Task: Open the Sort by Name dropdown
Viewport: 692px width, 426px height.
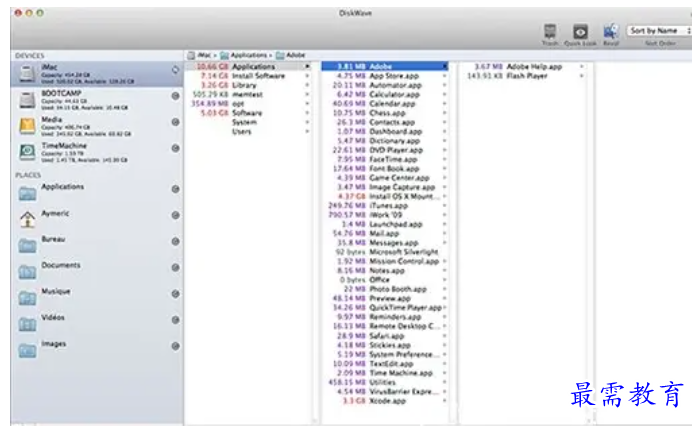Action: click(x=658, y=30)
